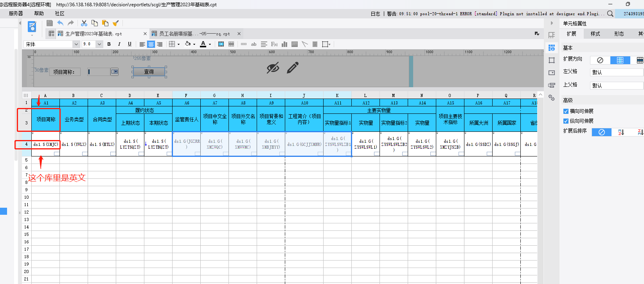This screenshot has height=284, width=644.
Task: Align cell text center
Action: click(151, 44)
